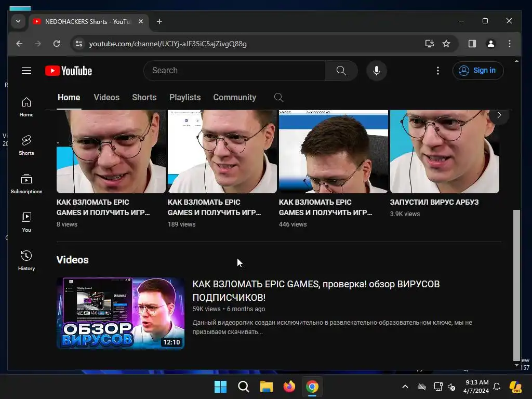Open Shorts in the sidebar
Image resolution: width=532 pixels, height=399 pixels.
(26, 145)
